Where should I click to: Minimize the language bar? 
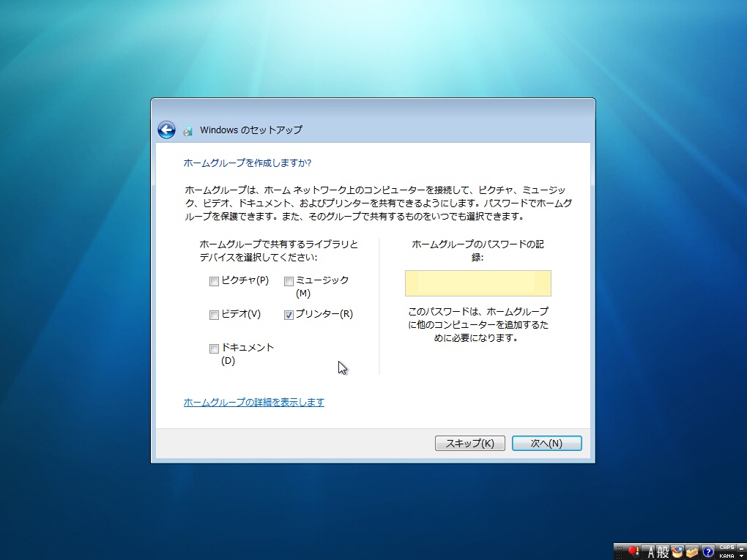click(x=741, y=548)
